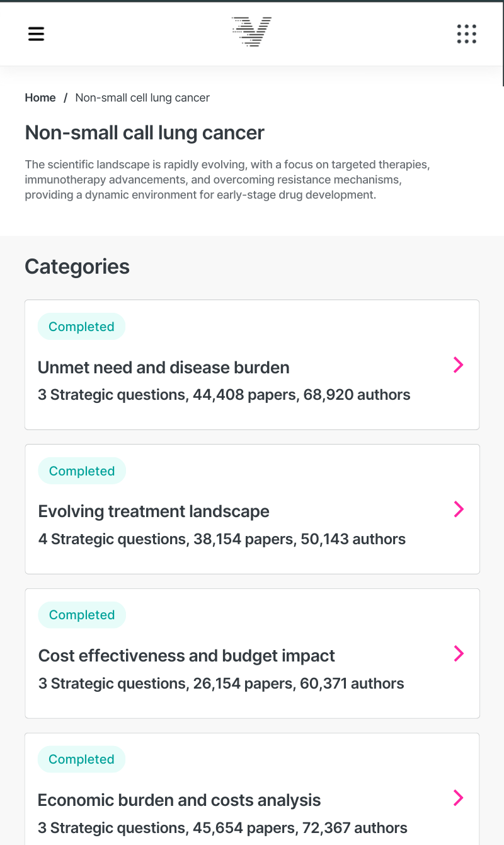The image size is (504, 845).
Task: Expand Cost effectiveness and budget impact chevron
Action: [x=459, y=653]
